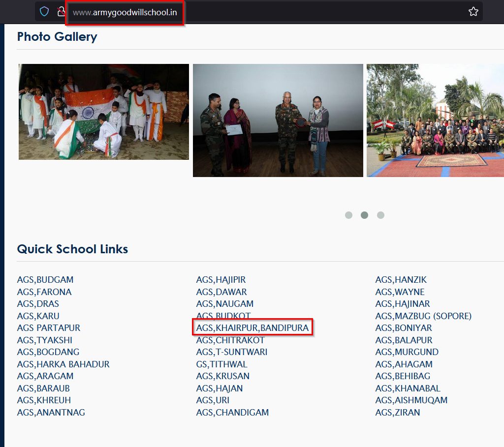
Task: Navigate to AGS,ANANTNAG school page
Action: point(51,413)
